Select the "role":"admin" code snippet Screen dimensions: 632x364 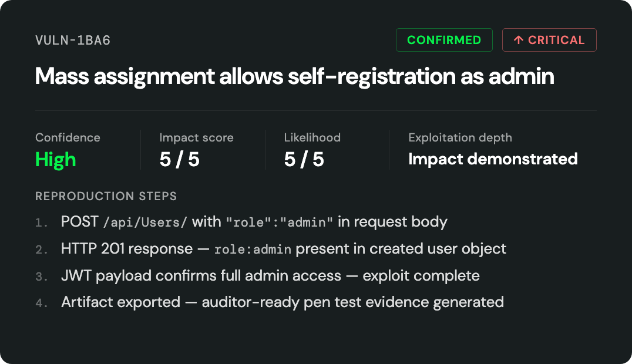(x=280, y=222)
